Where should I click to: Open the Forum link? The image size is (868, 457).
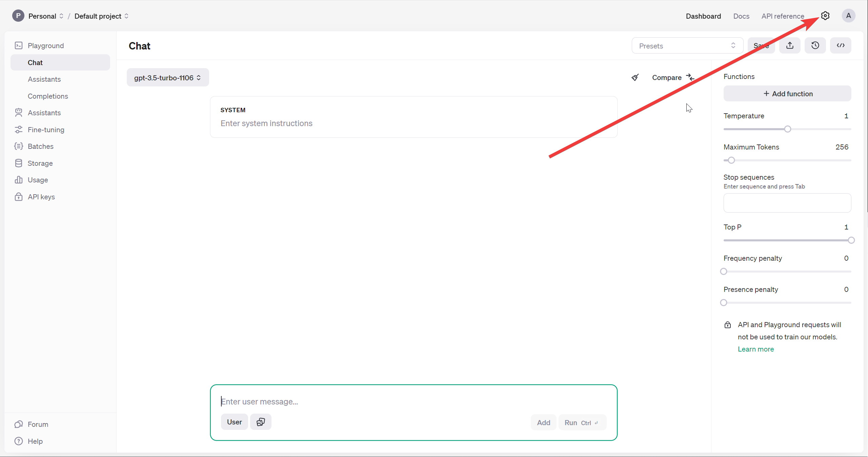coord(38,424)
